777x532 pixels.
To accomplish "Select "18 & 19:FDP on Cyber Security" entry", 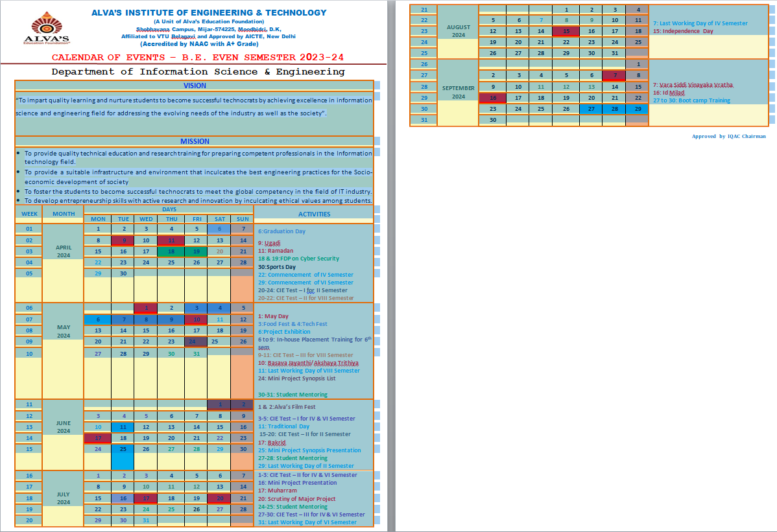I will pyautogui.click(x=298, y=259).
